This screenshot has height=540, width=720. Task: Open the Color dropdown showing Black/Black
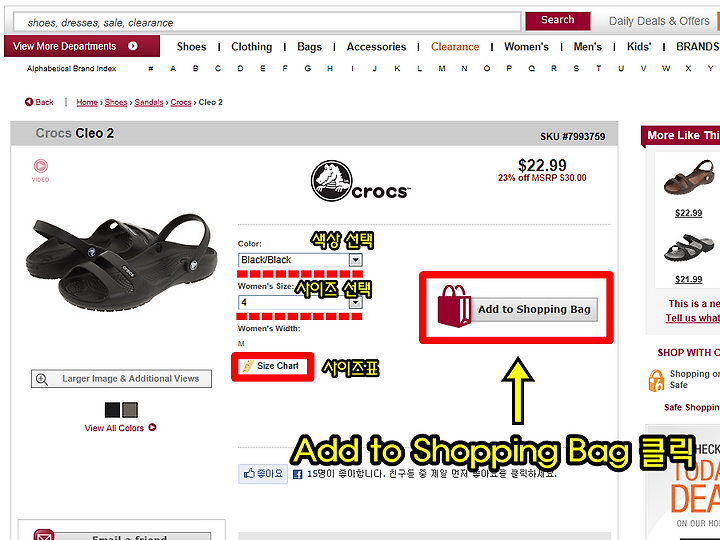(x=300, y=260)
